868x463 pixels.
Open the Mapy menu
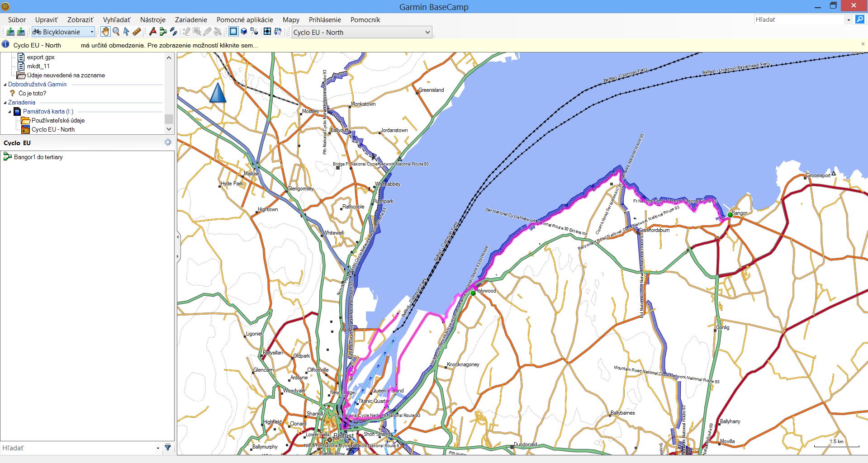coord(291,19)
